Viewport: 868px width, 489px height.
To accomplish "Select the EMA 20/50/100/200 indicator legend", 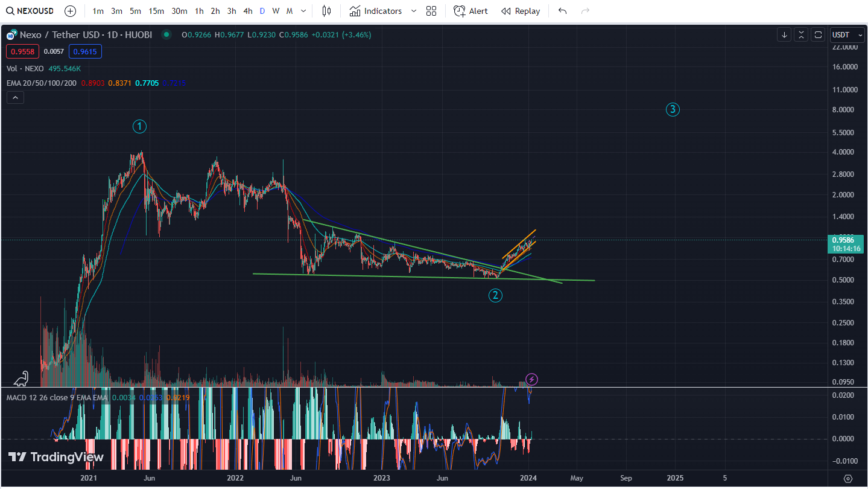I will (x=42, y=83).
